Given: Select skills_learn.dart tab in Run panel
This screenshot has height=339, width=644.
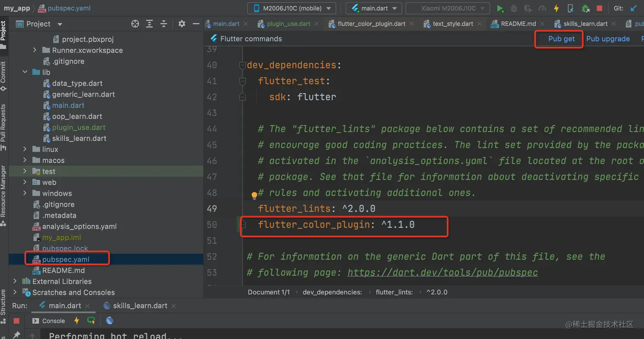Looking at the screenshot, I should pos(140,306).
